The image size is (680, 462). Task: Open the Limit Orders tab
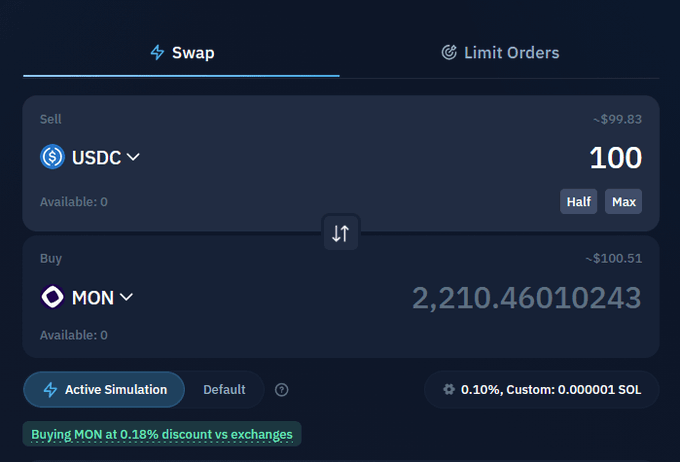[500, 53]
